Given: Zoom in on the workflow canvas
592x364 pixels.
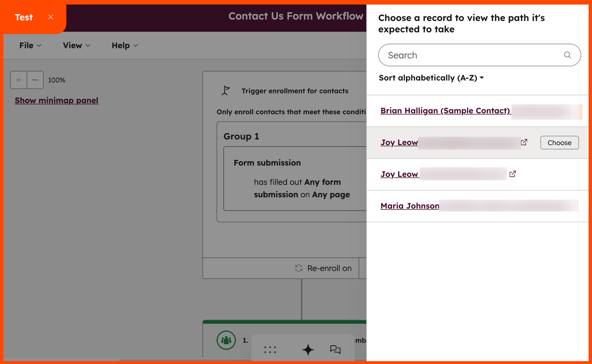Looking at the screenshot, I should click(19, 80).
